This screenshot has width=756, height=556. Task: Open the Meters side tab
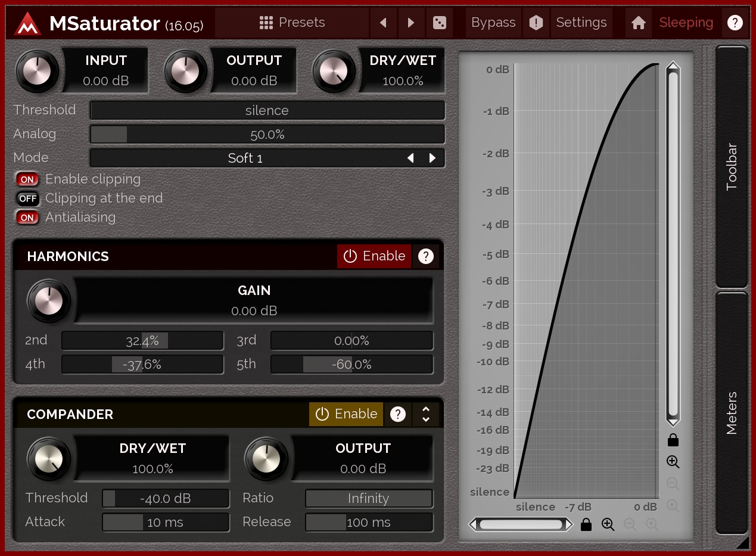[732, 413]
